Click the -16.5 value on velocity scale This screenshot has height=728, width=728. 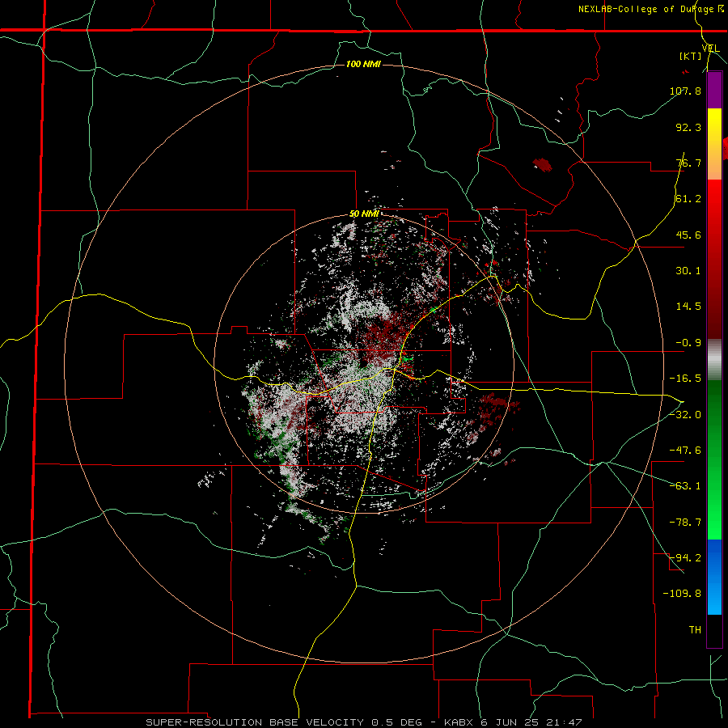click(x=685, y=379)
